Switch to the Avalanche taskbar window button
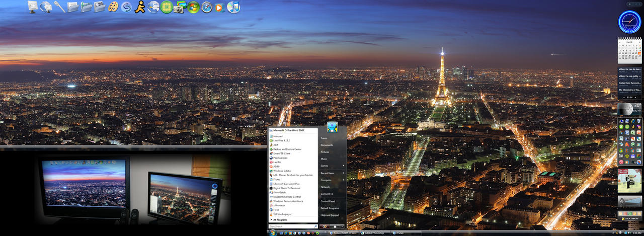 tap(344, 233)
